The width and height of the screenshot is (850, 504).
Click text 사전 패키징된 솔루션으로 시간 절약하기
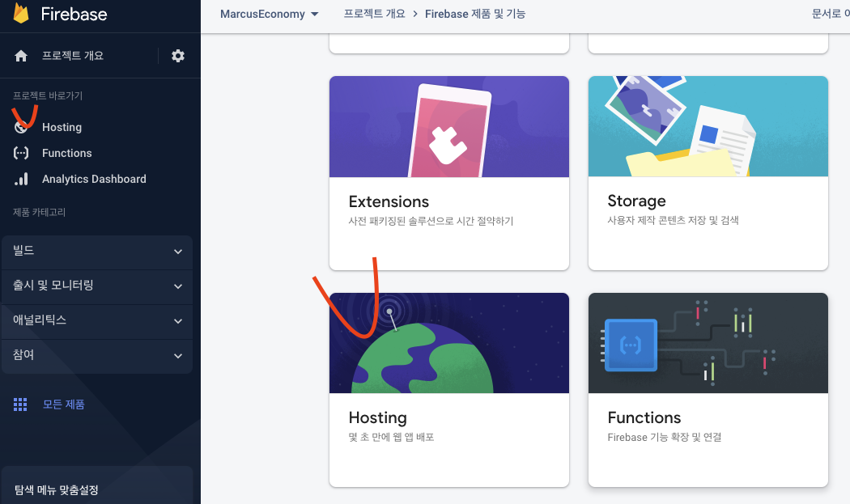pos(431,221)
